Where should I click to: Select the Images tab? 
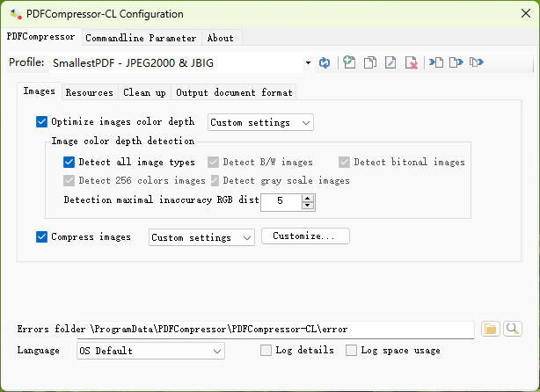[x=40, y=91]
